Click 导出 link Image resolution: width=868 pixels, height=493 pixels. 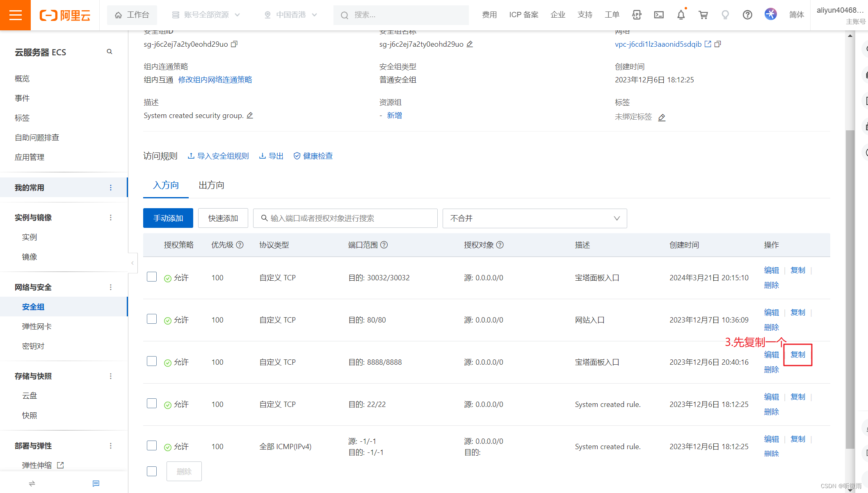pos(271,156)
